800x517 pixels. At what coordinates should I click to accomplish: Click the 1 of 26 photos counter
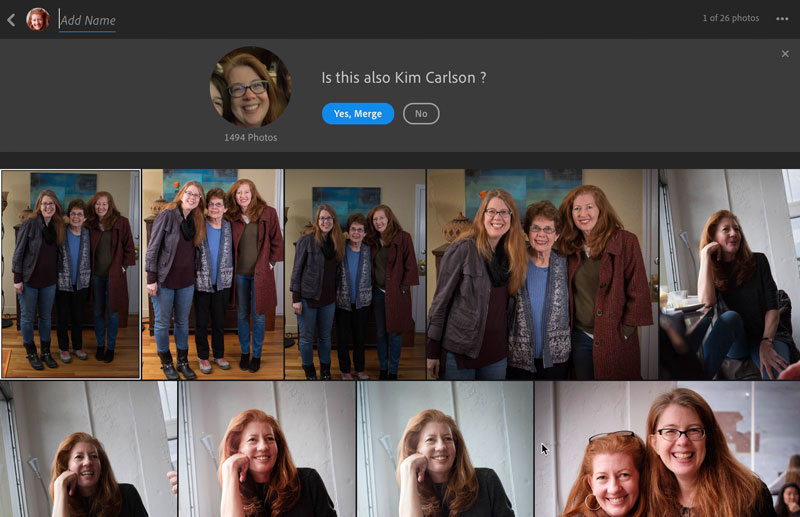(731, 18)
